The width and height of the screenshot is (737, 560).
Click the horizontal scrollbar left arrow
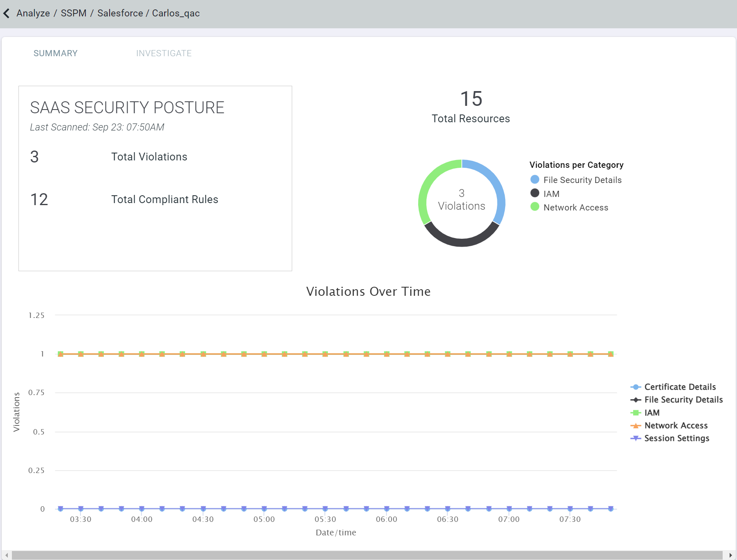click(7, 555)
